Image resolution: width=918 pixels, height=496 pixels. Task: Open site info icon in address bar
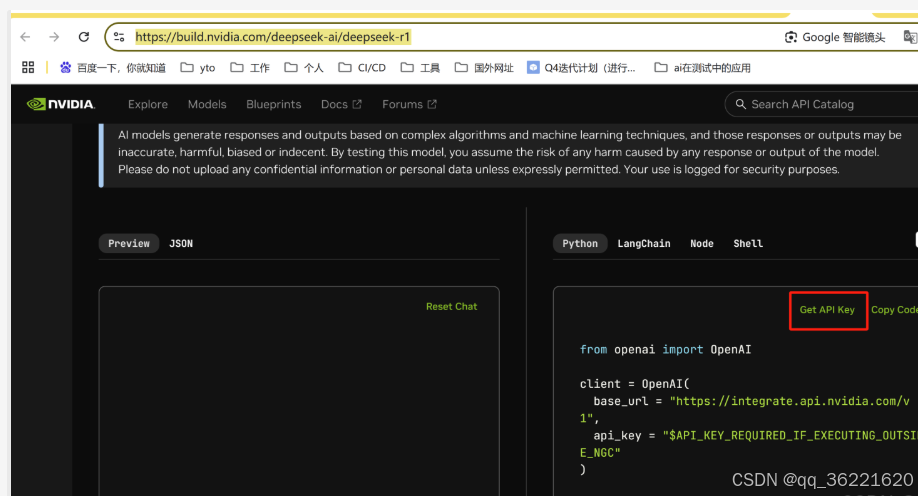(119, 37)
